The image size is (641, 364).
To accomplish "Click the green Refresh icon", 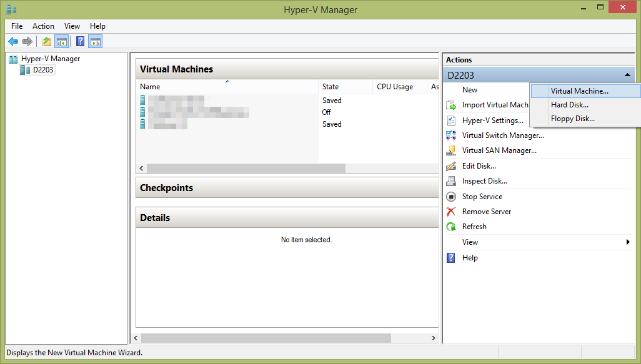I will click(x=451, y=227).
